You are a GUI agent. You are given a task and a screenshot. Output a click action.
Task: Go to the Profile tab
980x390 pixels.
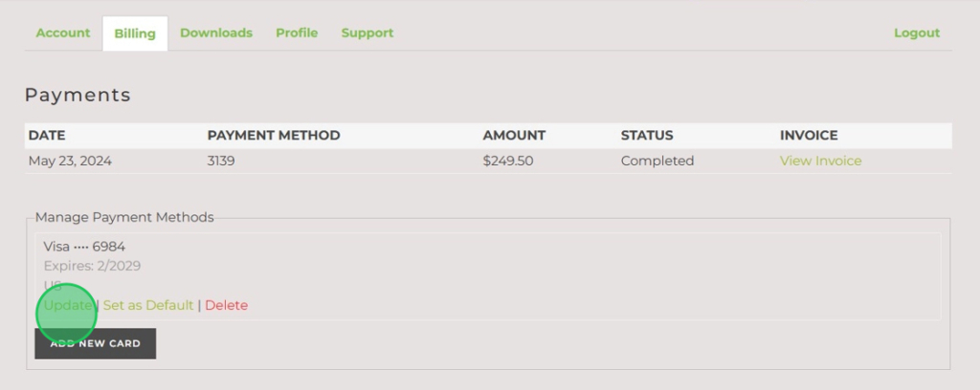point(297,33)
